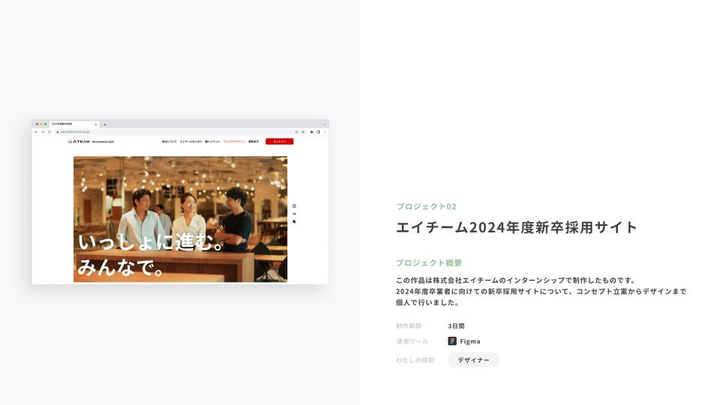Click the middle social icon beside hero image
Screen dimensions: 720x405
(294, 214)
